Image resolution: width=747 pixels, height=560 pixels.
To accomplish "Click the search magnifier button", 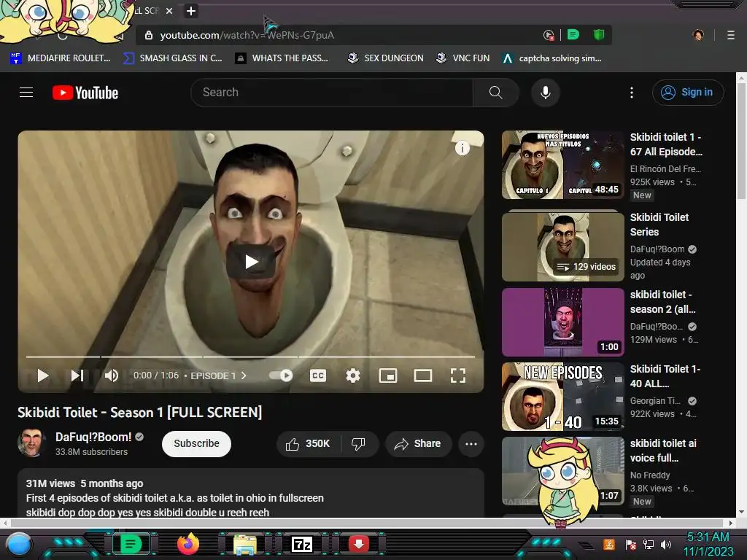I will pyautogui.click(x=495, y=93).
